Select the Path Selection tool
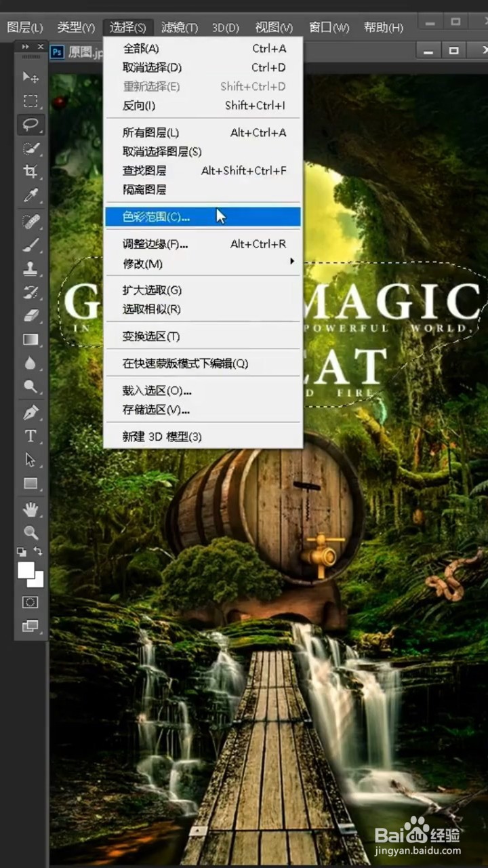The height and width of the screenshot is (868, 488). (x=30, y=460)
